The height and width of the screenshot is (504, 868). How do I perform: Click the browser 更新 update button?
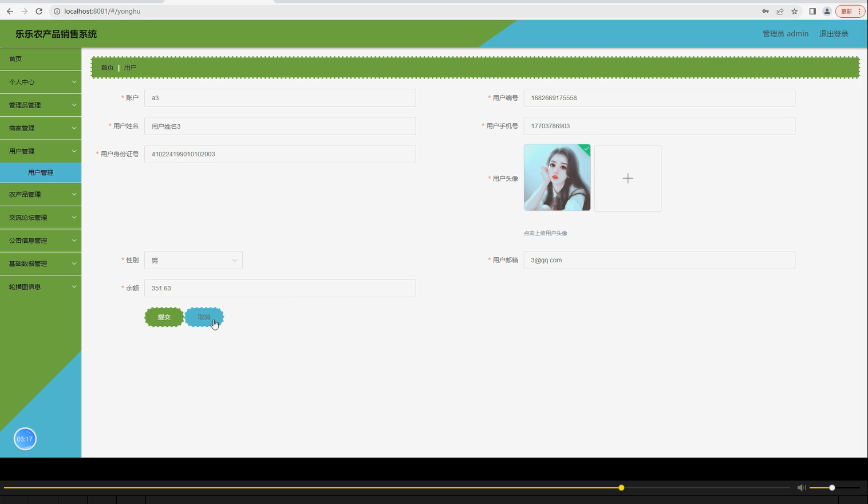pos(850,11)
